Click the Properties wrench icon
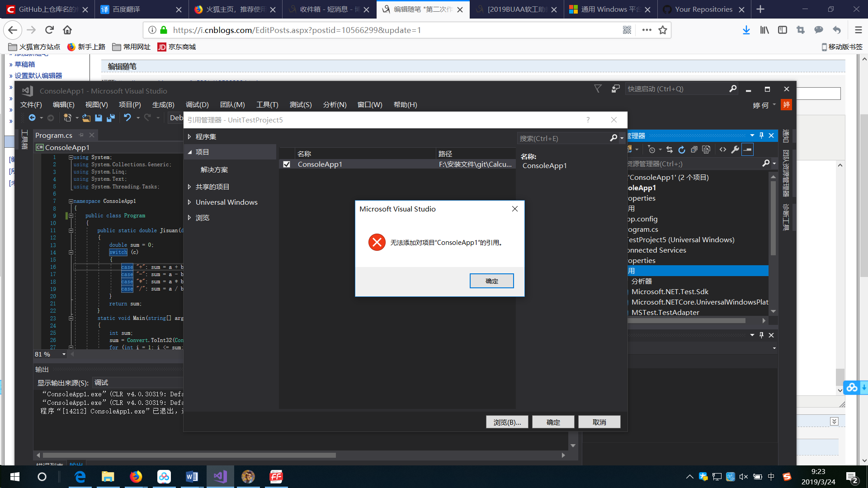 point(736,150)
